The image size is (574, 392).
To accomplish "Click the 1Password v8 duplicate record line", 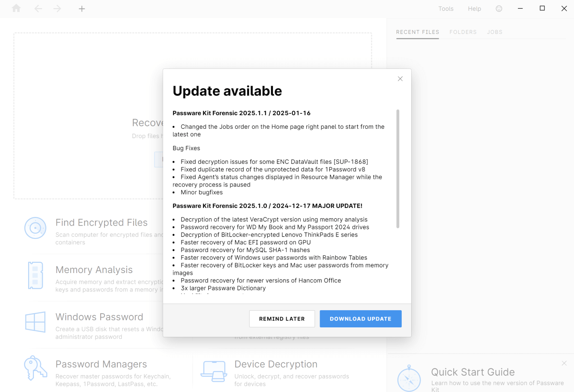I will 273,169.
